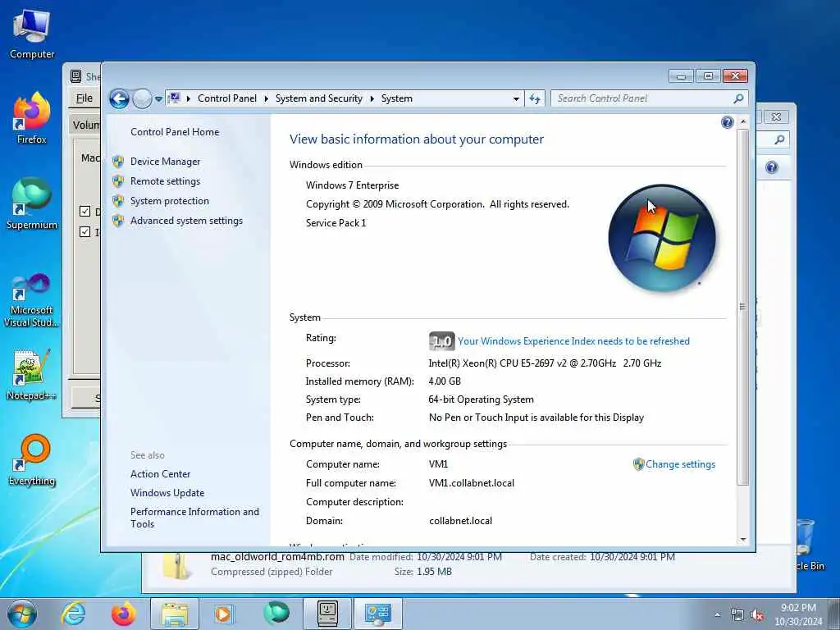The image size is (840, 630).
Task: Open the Supermium desktop shortcut
Action: click(32, 203)
